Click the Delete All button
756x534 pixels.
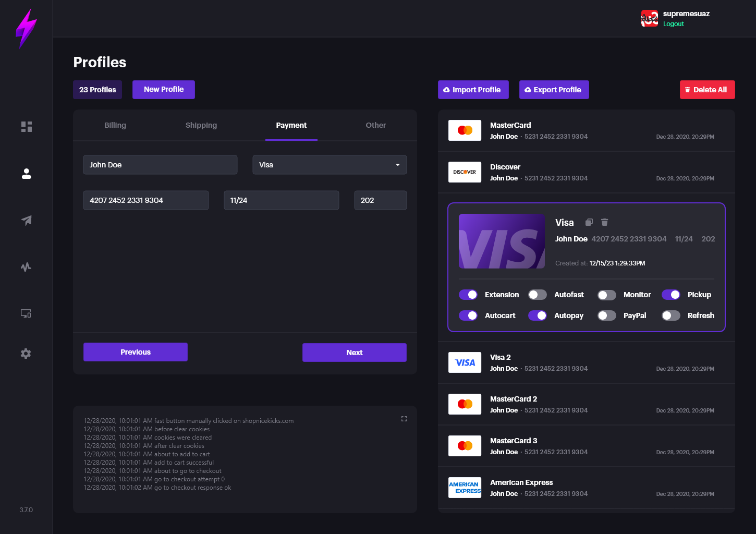[x=707, y=90]
